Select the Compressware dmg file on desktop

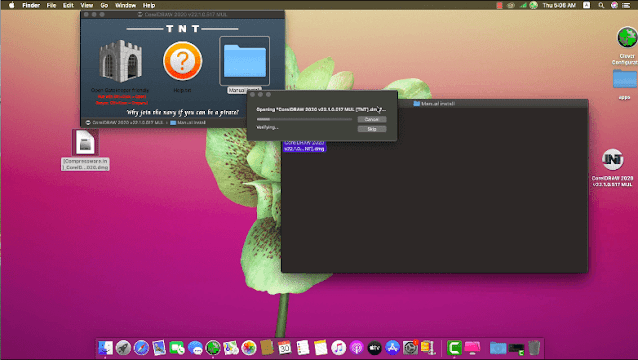85,150
